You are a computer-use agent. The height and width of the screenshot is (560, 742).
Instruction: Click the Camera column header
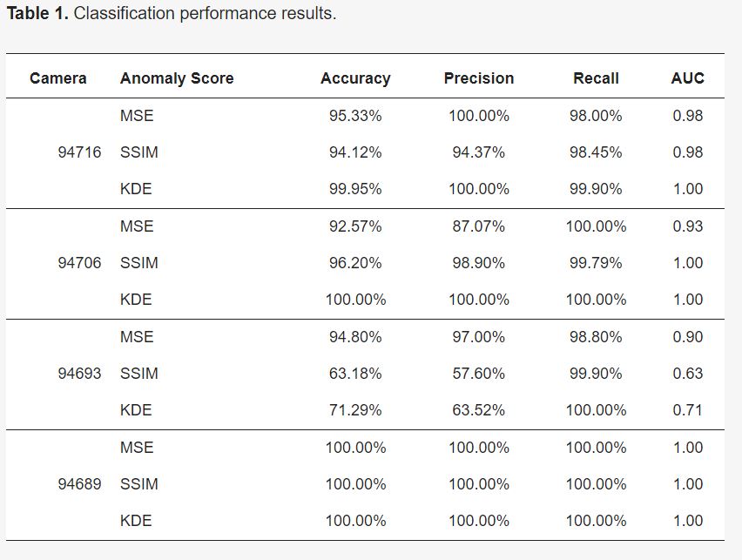point(58,78)
